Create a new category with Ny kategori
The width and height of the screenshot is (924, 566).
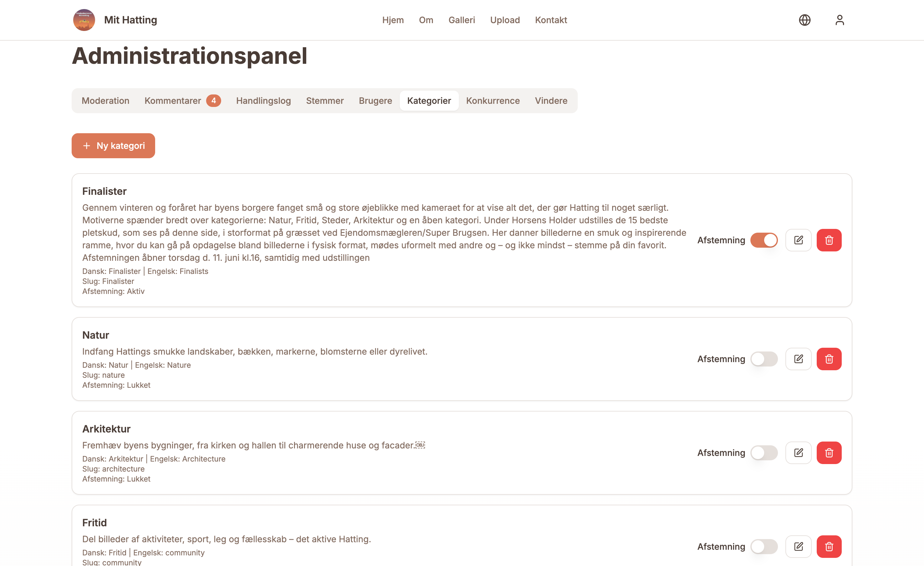point(113,146)
